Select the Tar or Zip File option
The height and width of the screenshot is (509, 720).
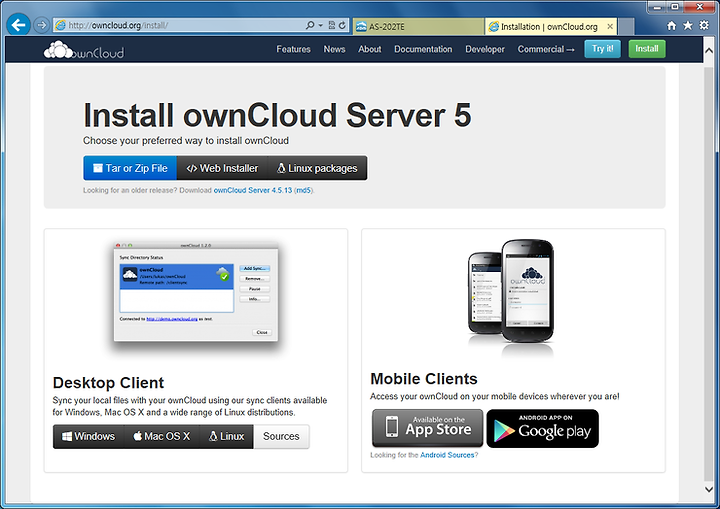pos(130,168)
